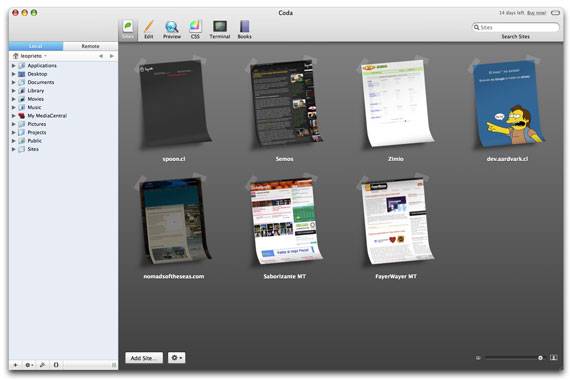Open the Books toolbar icon
The width and height of the screenshot is (570, 380).
[x=244, y=29]
